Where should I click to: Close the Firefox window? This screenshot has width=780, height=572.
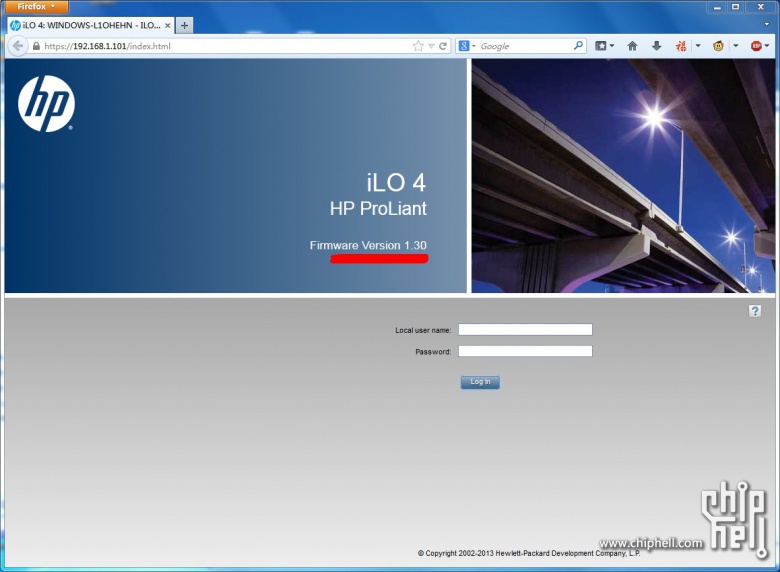point(761,7)
